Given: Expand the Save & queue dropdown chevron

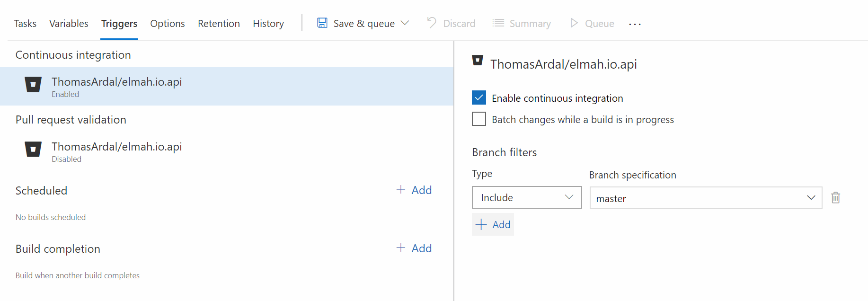Looking at the screenshot, I should [x=406, y=23].
